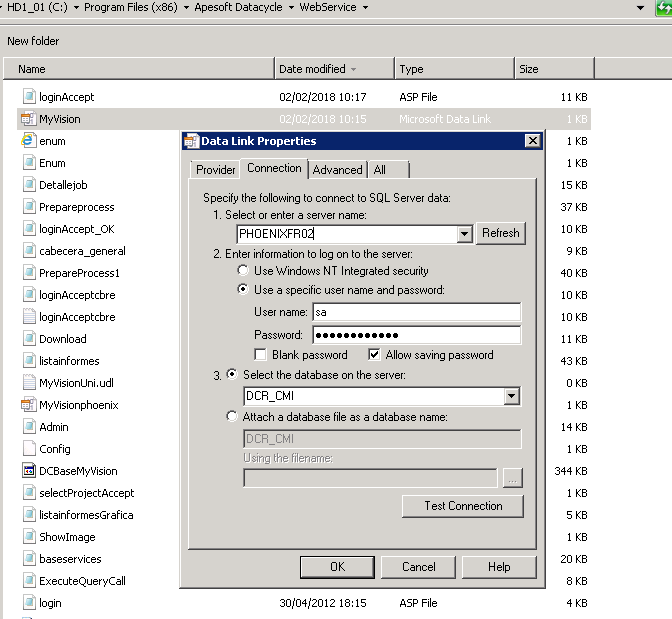Select Use Windows NT Integrated security
This screenshot has height=619, width=672.
[x=243, y=271]
